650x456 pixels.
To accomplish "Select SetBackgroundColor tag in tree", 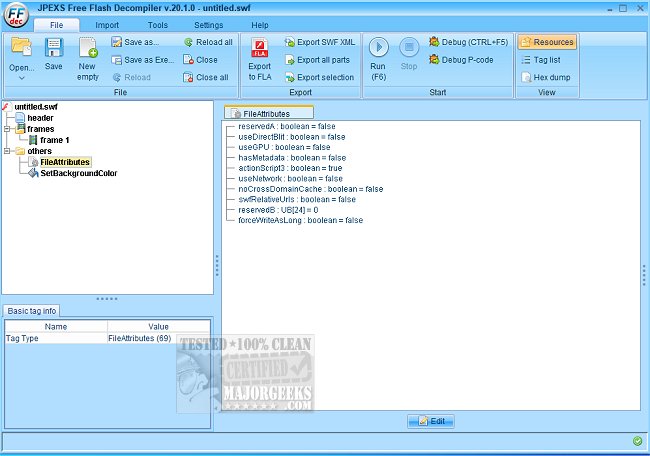I will pyautogui.click(x=78, y=173).
